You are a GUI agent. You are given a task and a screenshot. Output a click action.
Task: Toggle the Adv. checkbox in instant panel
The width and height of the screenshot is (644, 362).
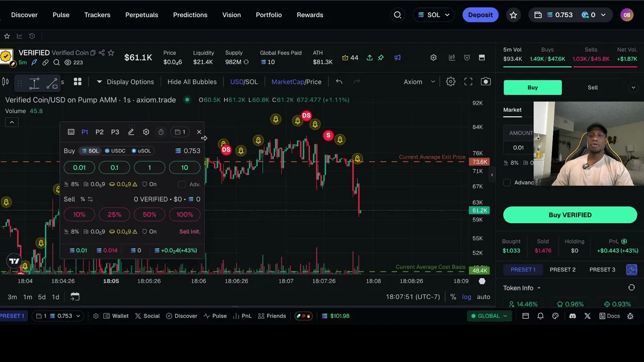(182, 185)
